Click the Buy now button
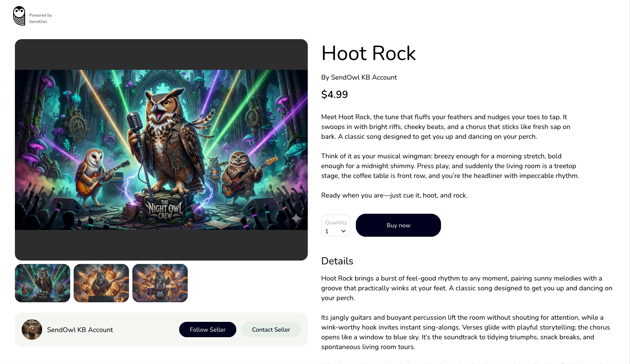Screen dimensions: 630x364 point(398,225)
